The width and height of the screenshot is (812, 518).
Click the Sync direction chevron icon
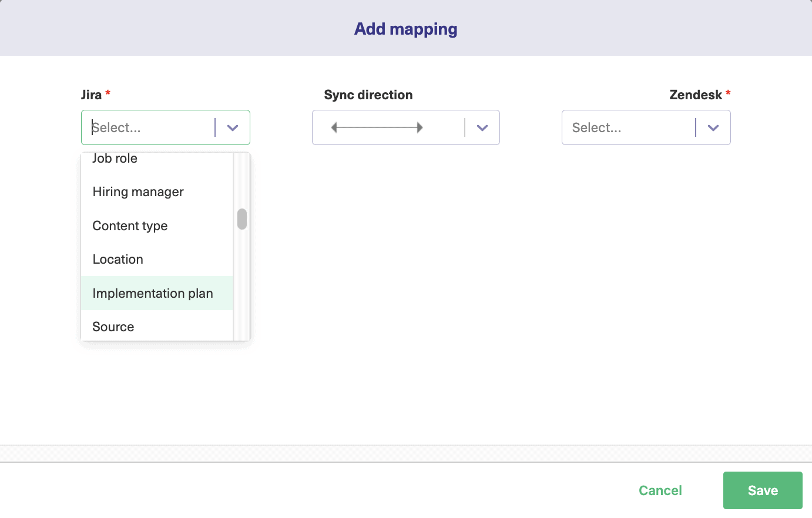[x=482, y=127]
